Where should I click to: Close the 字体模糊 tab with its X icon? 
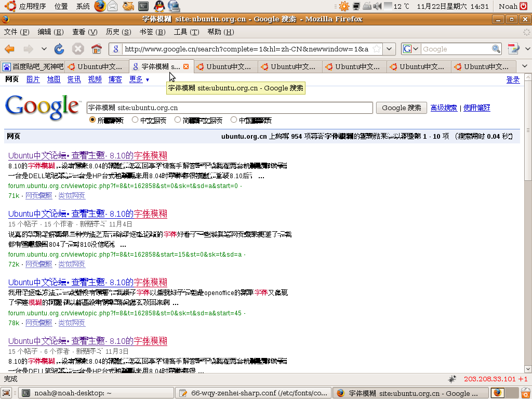click(x=186, y=66)
